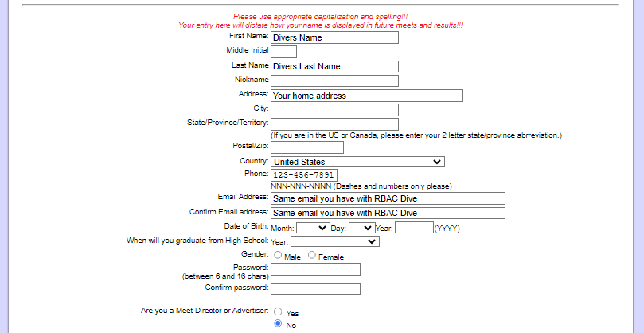Select the Female gender radio button
644x333 pixels.
[x=312, y=255]
